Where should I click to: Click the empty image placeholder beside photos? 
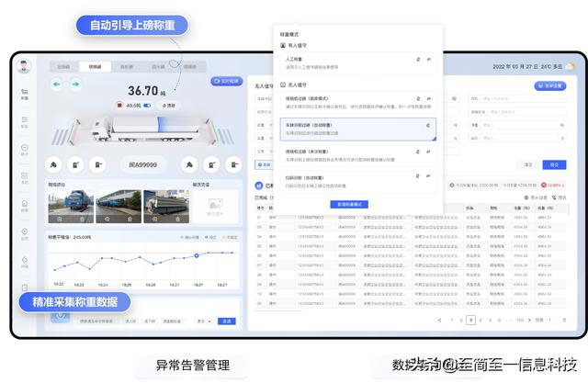click(x=215, y=207)
